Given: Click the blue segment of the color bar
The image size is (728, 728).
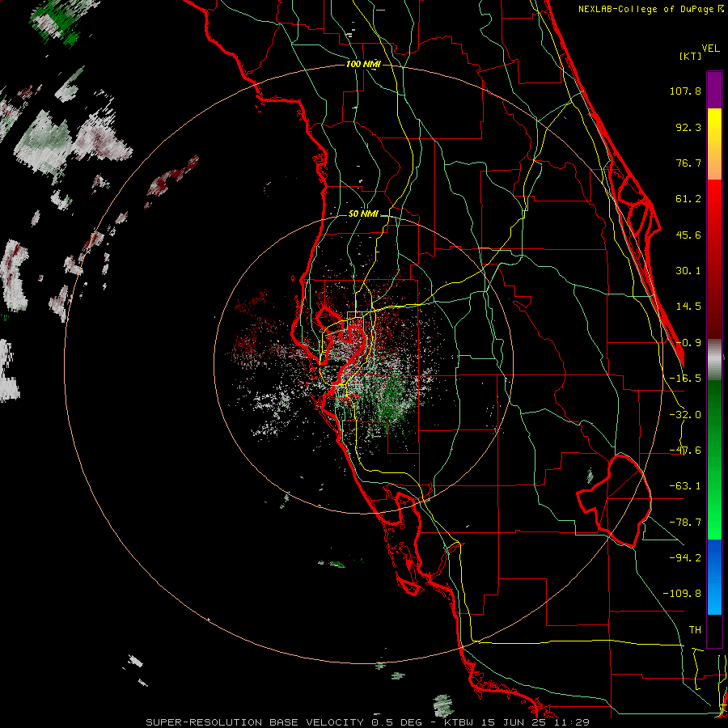Looking at the screenshot, I should 714,577.
